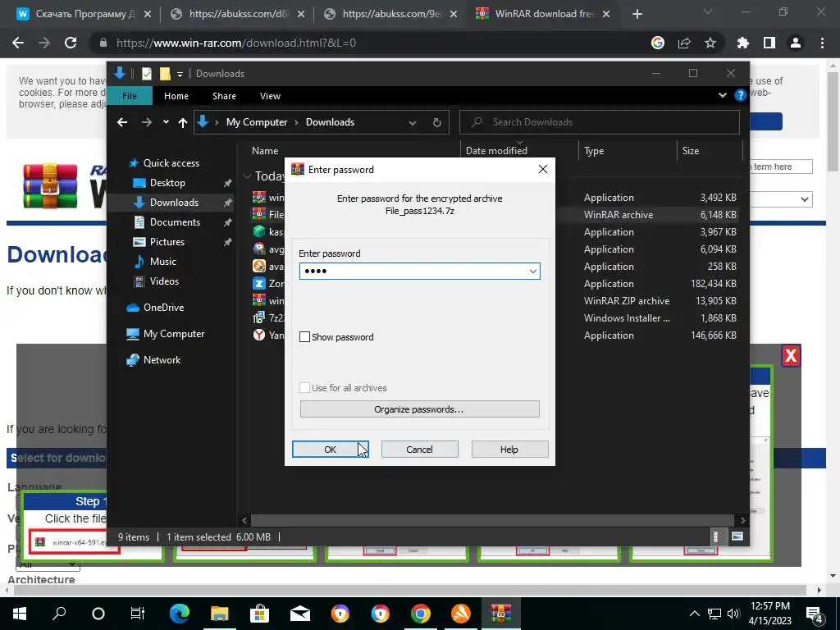Open Downloads in the navigation pane
The width and height of the screenshot is (840, 630).
click(x=174, y=203)
